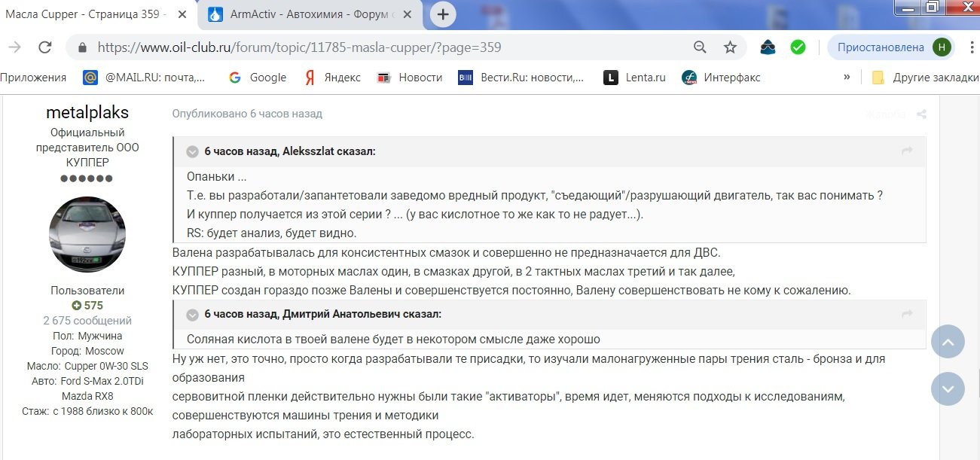Viewport: 980px width, 460px height.
Task: Click 'Авто: Ford S-Max 2.0TDi' line
Action: (87, 381)
